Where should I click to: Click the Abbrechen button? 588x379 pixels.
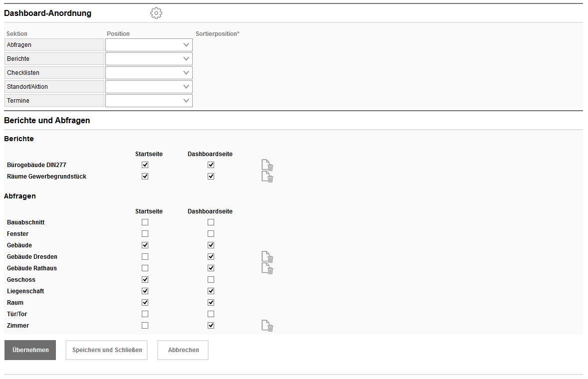(x=183, y=350)
